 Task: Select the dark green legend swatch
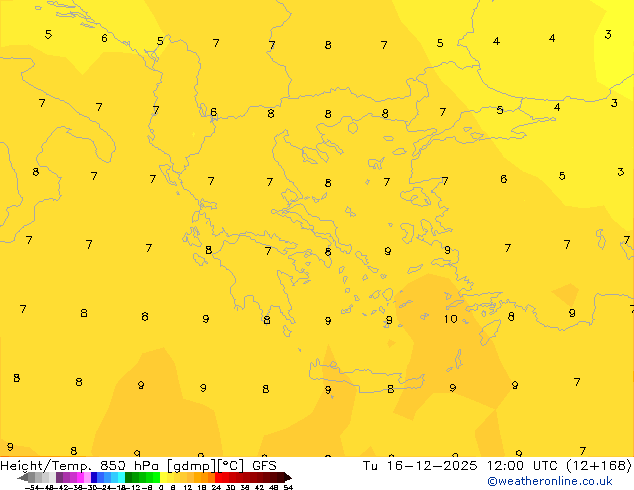coord(128,477)
